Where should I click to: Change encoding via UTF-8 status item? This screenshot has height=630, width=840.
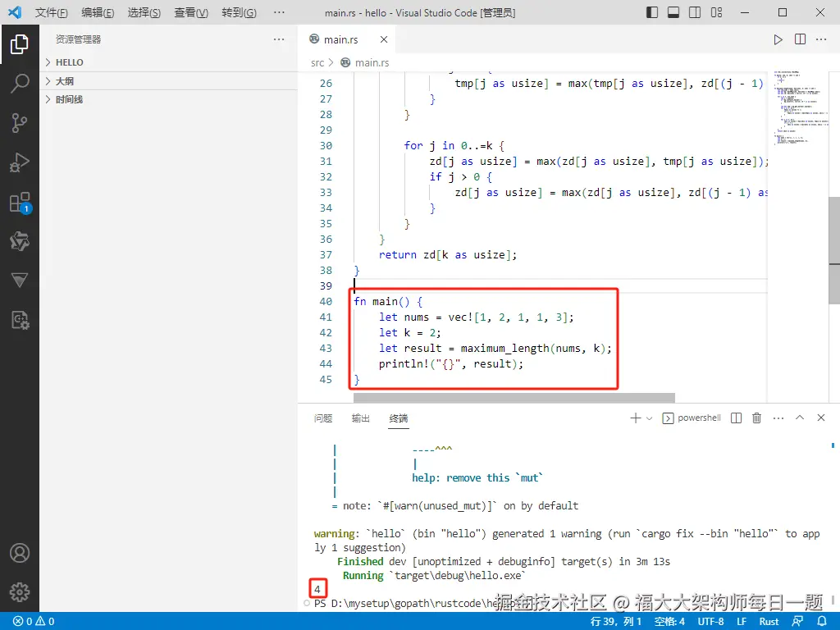tap(710, 622)
